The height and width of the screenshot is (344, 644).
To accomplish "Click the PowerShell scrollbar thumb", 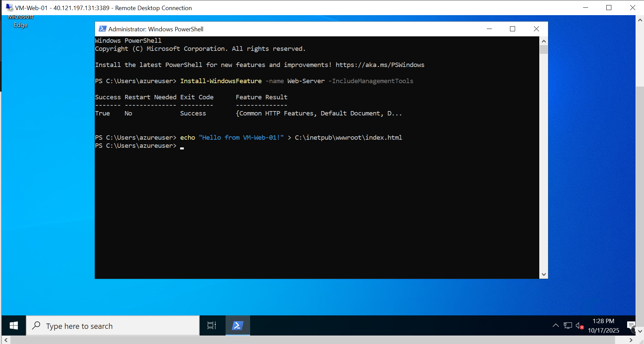I will pos(543,50).
